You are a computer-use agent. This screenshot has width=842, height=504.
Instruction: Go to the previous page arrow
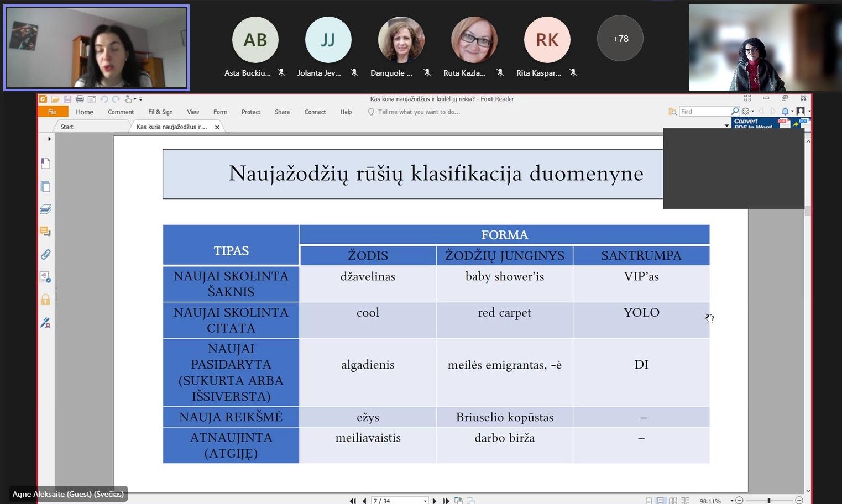[x=364, y=501]
